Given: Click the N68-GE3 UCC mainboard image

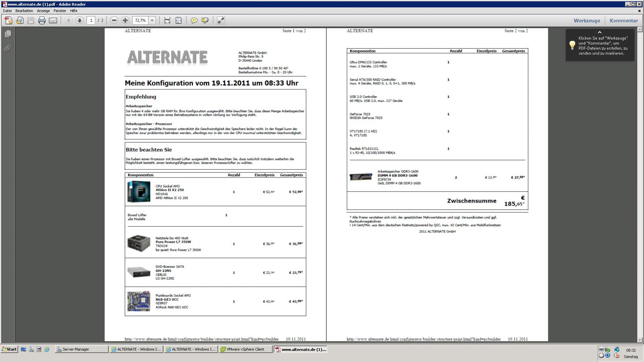Looking at the screenshot, I should (x=139, y=301).
